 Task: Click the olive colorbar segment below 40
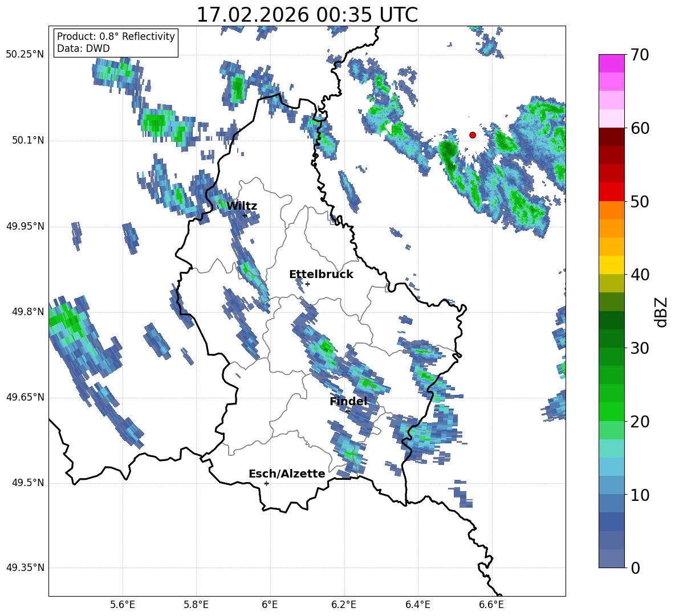(611, 283)
